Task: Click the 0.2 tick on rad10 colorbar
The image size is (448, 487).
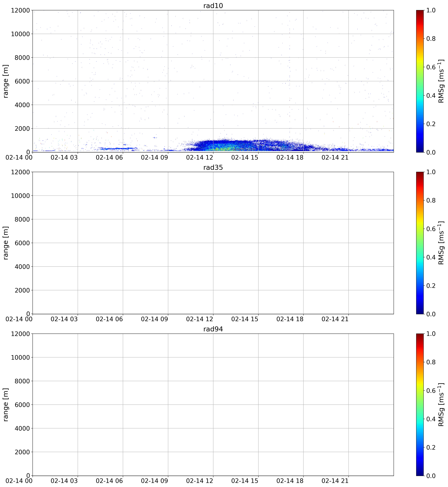Action: coord(431,124)
